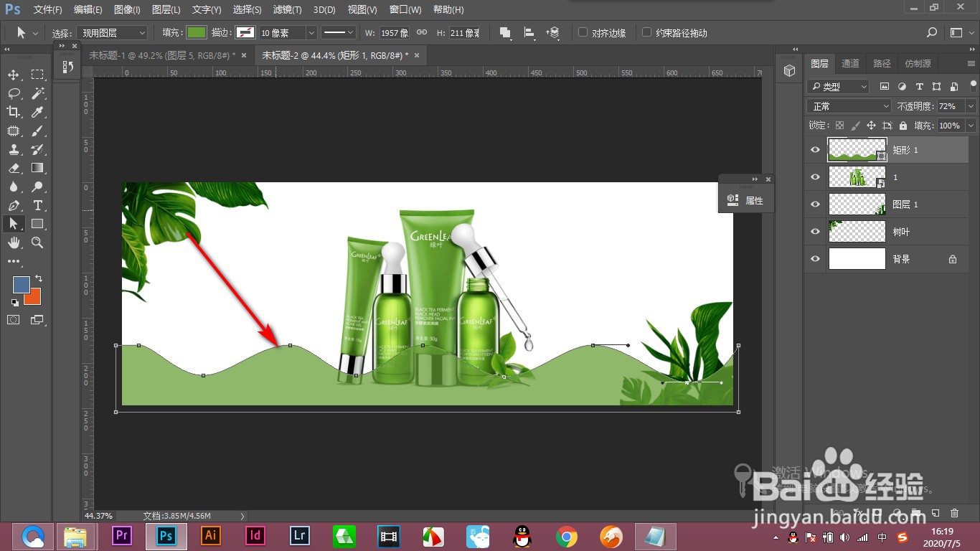Enable the 约束路径拖动 checkbox
Viewport: 980px width, 551px height.
click(646, 32)
